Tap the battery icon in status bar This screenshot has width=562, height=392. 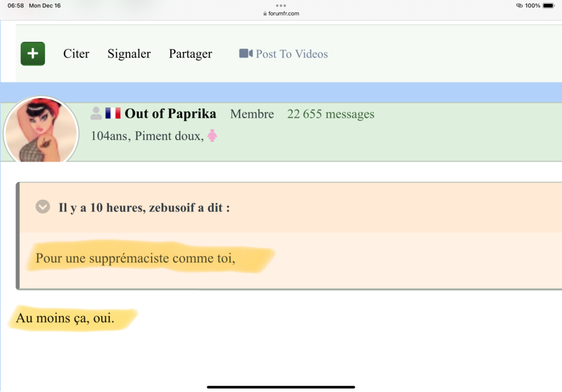[x=548, y=6]
